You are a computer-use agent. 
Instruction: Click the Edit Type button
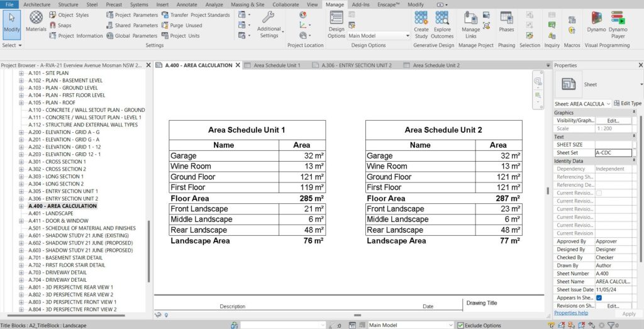pyautogui.click(x=628, y=103)
